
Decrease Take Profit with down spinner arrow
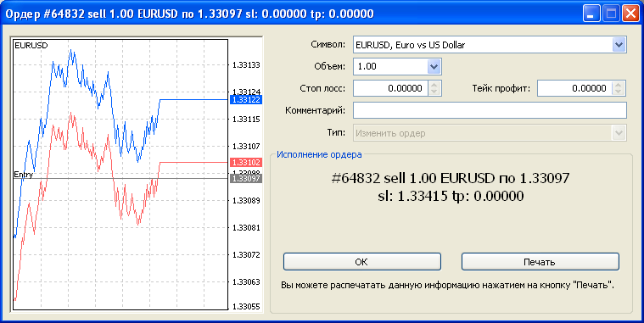(x=619, y=92)
